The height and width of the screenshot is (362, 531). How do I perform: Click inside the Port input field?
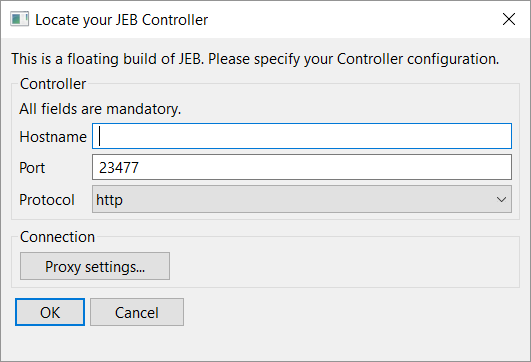[x=302, y=167]
